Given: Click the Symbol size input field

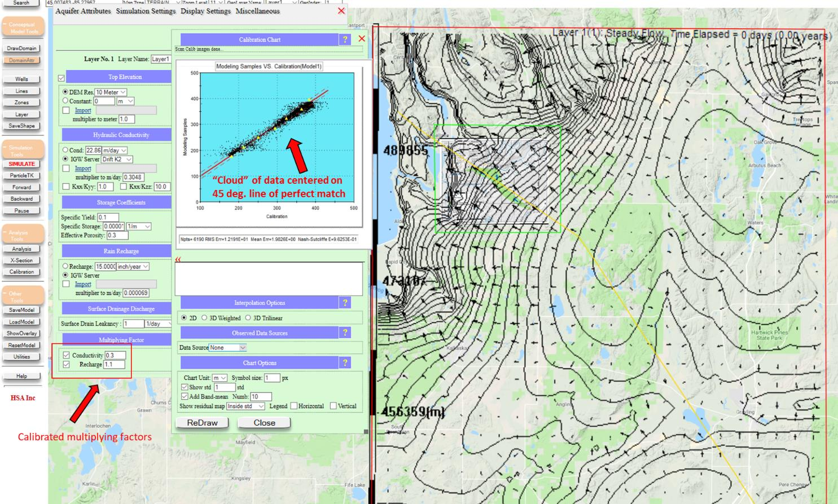Looking at the screenshot, I should [x=272, y=378].
